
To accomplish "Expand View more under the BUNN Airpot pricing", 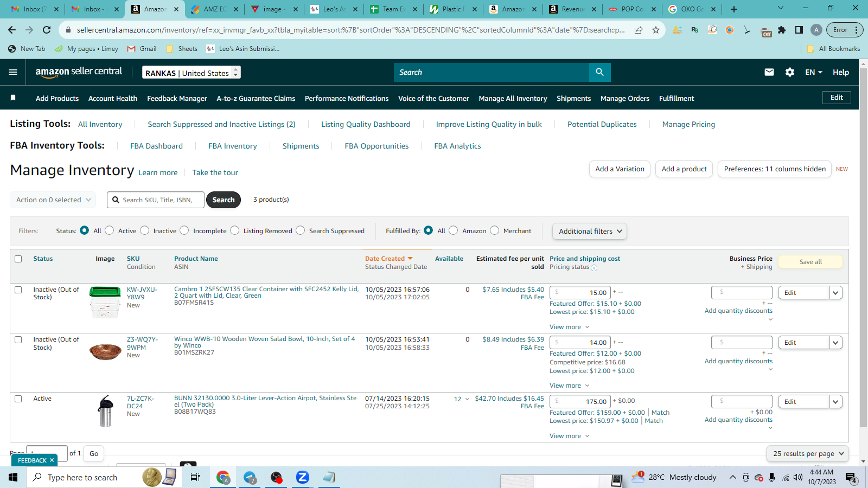I will [569, 436].
